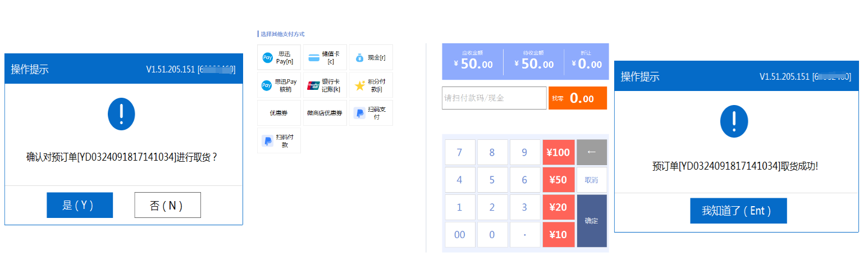Screen dimensions: 868x264
Task: Select 银行卡记账[k] UnionPay option
Action: click(x=325, y=85)
